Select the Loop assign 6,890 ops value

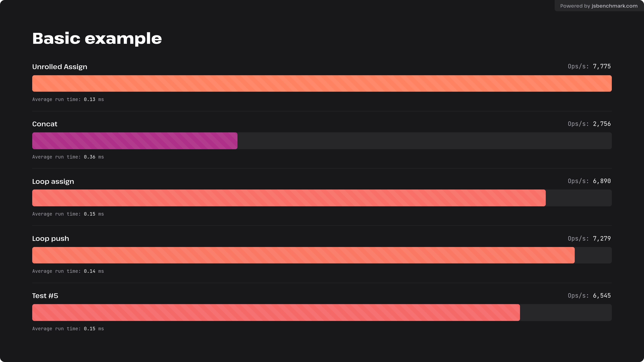pos(602,181)
